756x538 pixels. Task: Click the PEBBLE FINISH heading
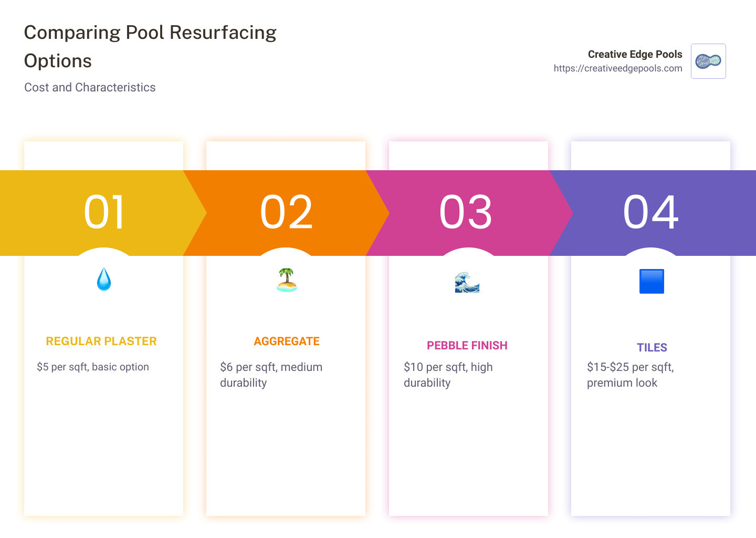(x=467, y=345)
